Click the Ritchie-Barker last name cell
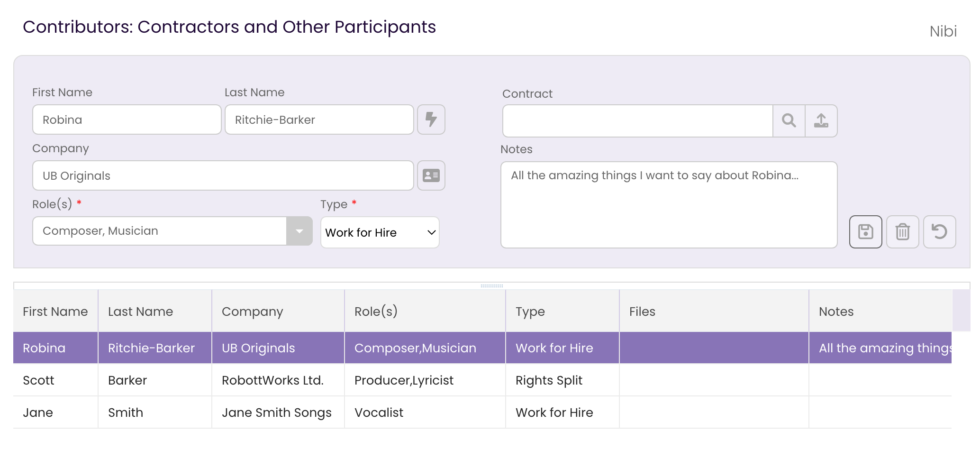Image resolution: width=980 pixels, height=450 pixels. (155, 348)
